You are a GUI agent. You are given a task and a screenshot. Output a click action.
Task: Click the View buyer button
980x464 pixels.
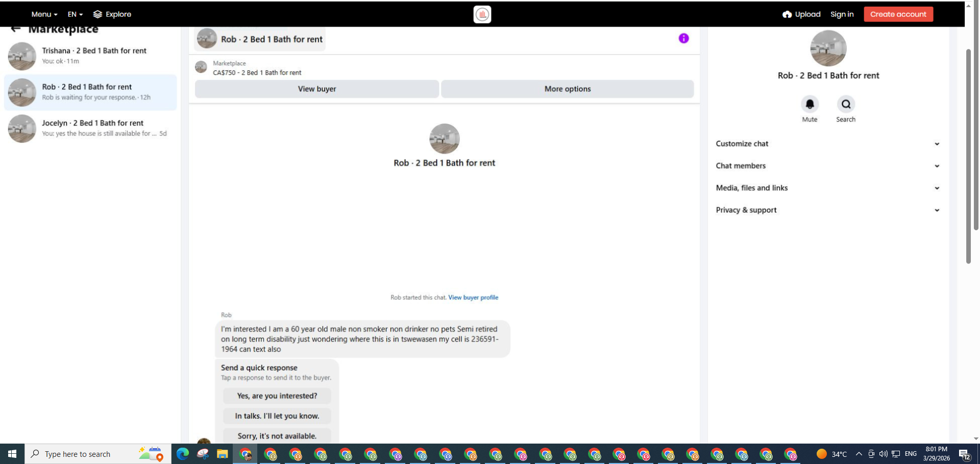tap(317, 89)
